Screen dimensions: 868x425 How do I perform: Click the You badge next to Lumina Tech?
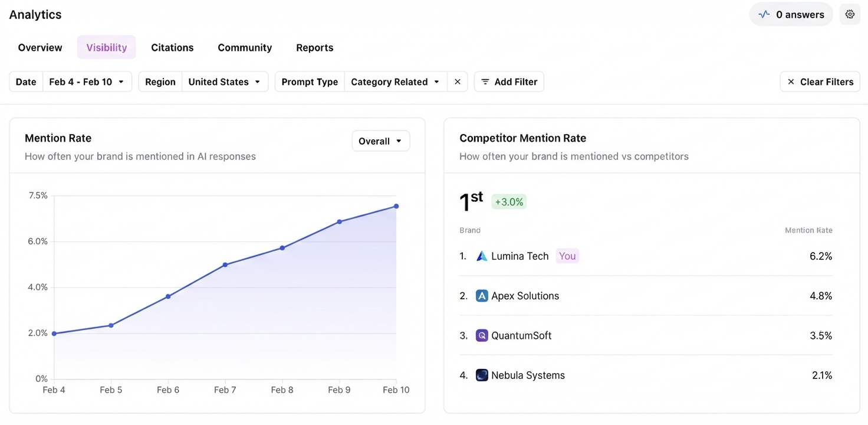click(567, 256)
